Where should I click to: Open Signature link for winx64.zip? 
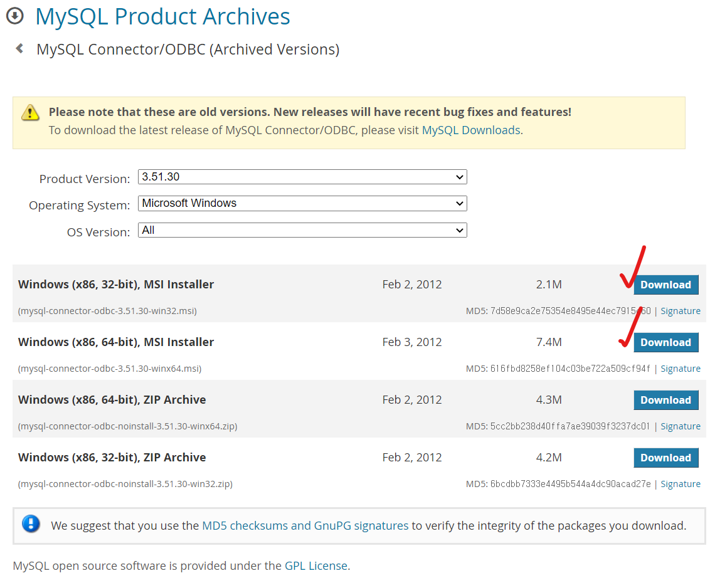(681, 426)
